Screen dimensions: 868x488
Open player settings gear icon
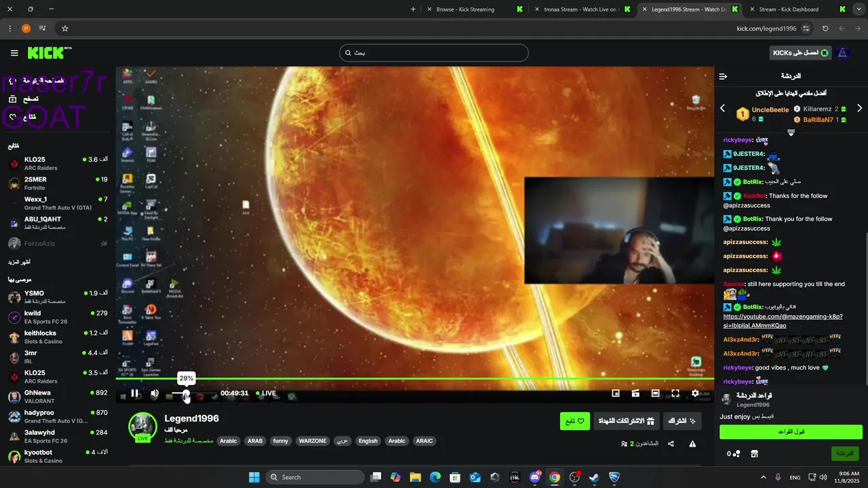coord(695,393)
